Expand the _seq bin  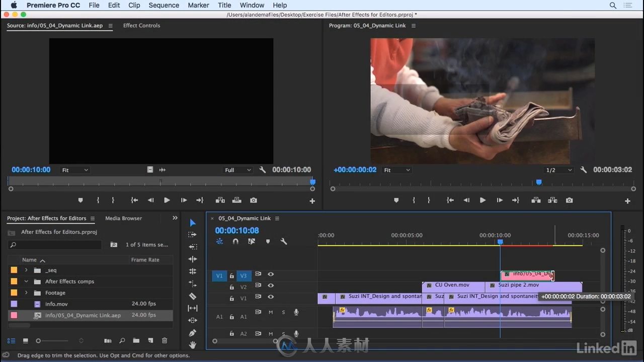pos(26,270)
